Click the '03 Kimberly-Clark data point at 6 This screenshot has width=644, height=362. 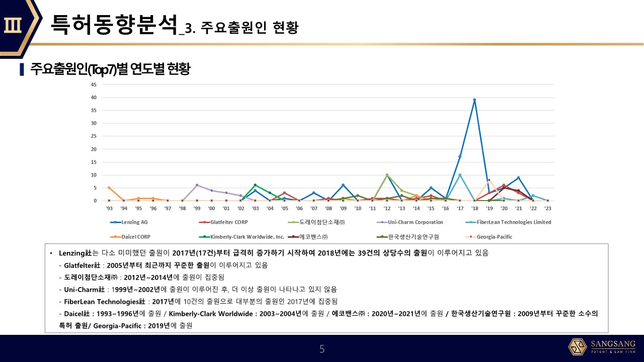255,185
